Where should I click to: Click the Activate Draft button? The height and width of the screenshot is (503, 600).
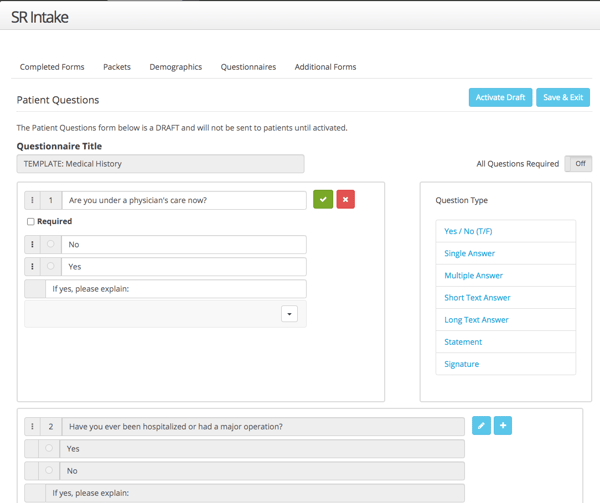tap(500, 97)
